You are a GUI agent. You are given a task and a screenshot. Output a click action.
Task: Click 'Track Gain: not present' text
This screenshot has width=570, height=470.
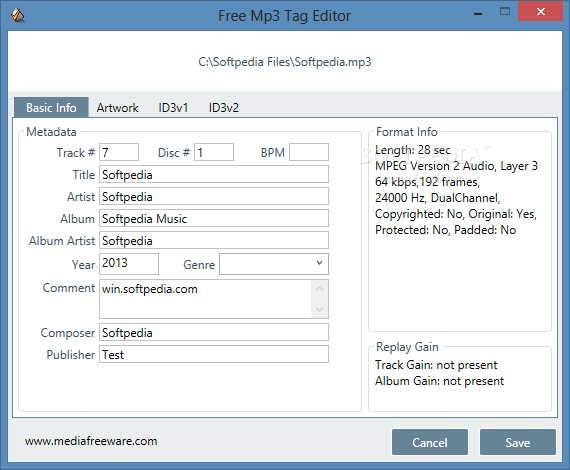[436, 365]
